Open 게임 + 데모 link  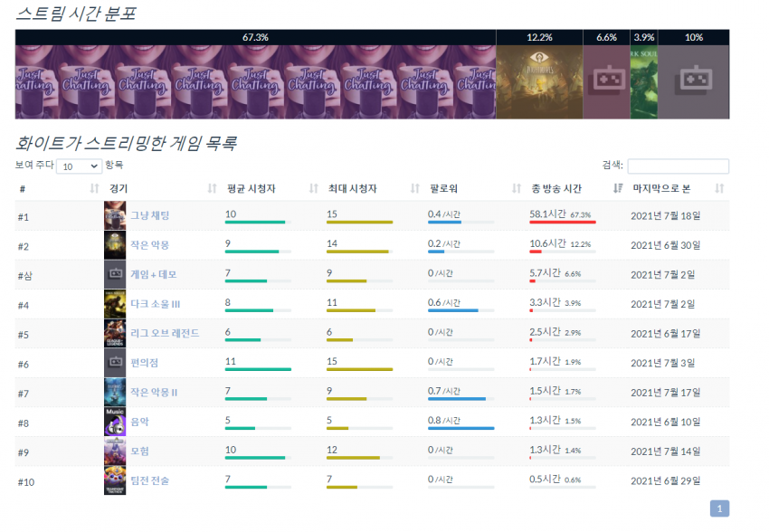(154, 274)
